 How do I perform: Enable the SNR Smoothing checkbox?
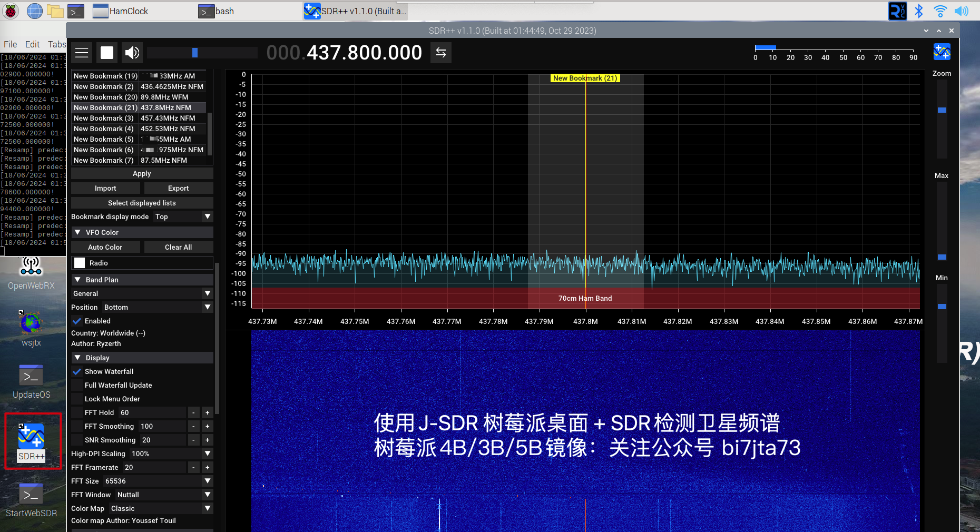(x=77, y=440)
